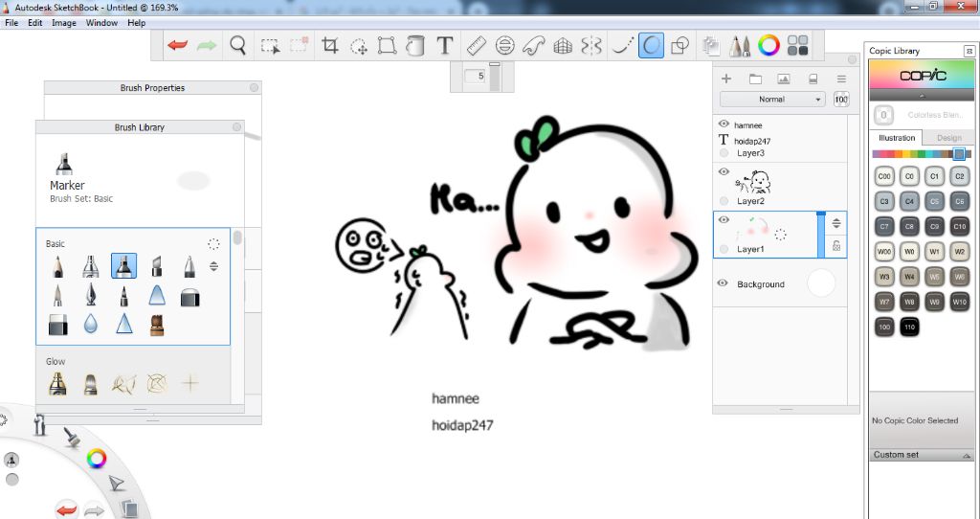Viewport: 980px width, 519px height.
Task: Open the Layer Editor icon in toolbar
Action: point(711,45)
